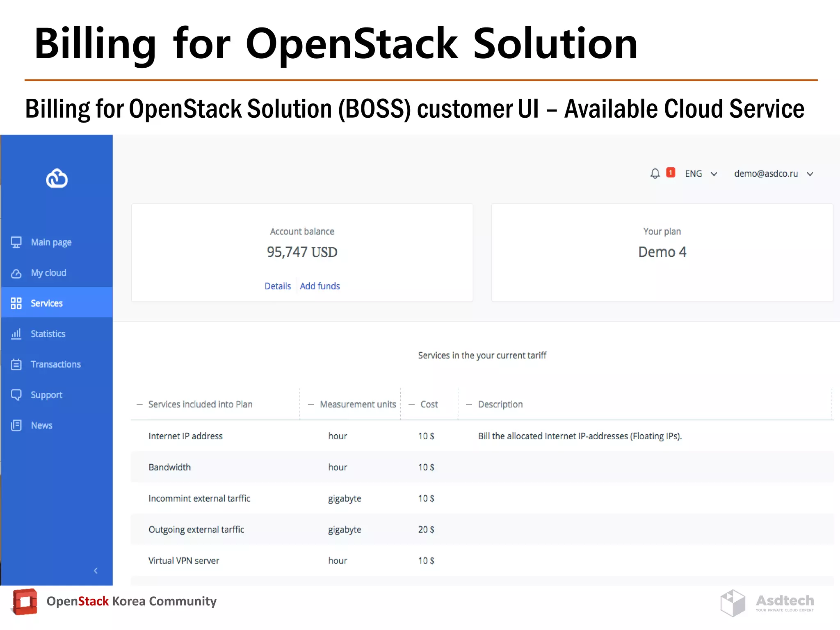Open the Statistics menu item
840x630 pixels.
pos(57,333)
